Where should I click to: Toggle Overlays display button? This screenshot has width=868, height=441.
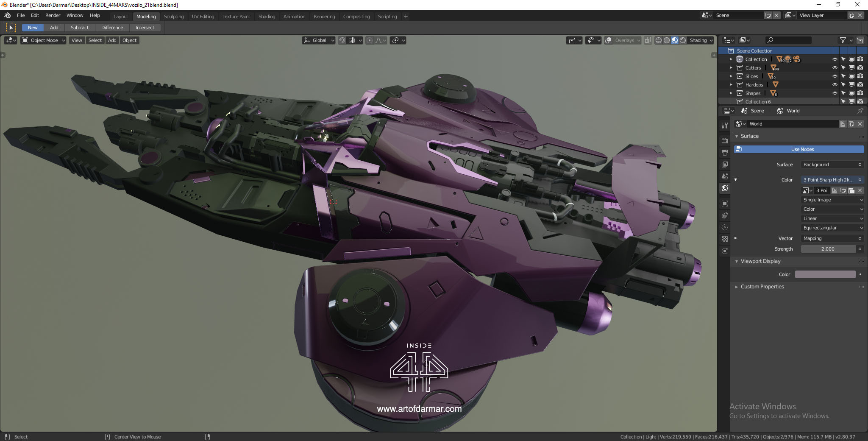tap(608, 40)
